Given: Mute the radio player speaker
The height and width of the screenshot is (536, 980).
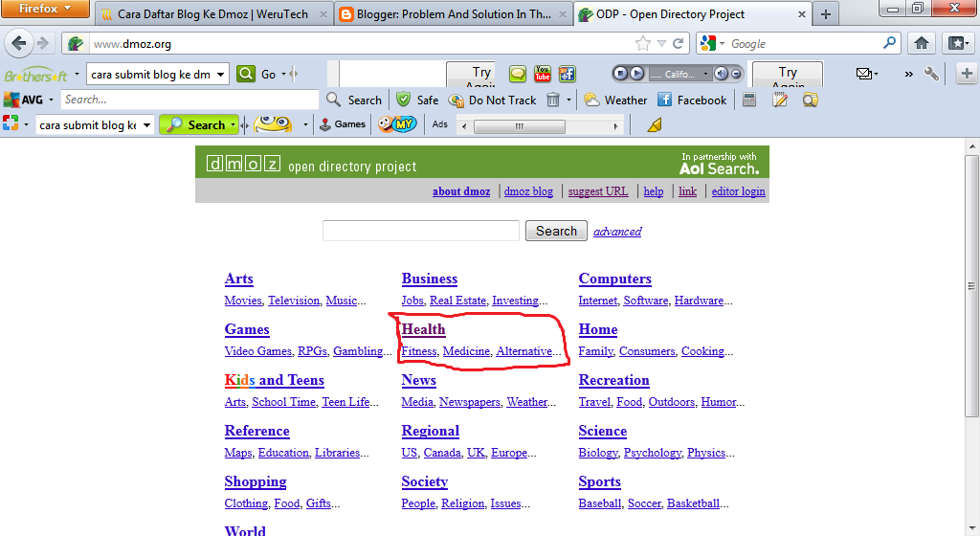Looking at the screenshot, I should click(x=722, y=74).
